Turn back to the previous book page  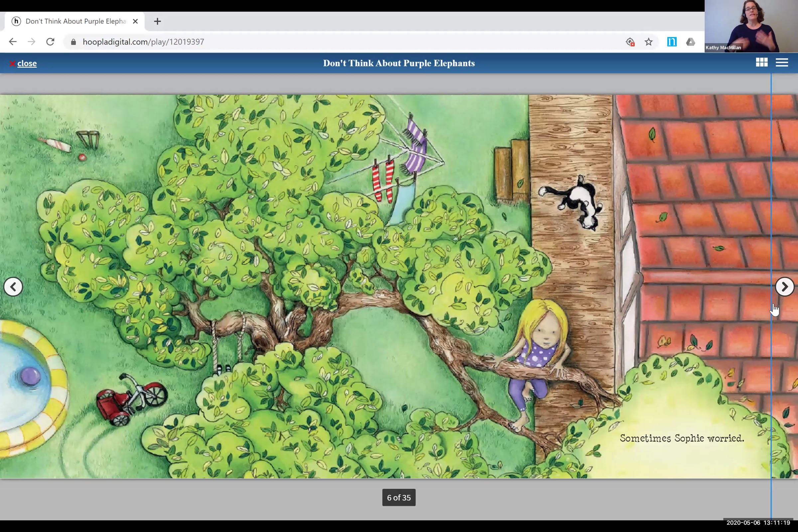point(13,287)
